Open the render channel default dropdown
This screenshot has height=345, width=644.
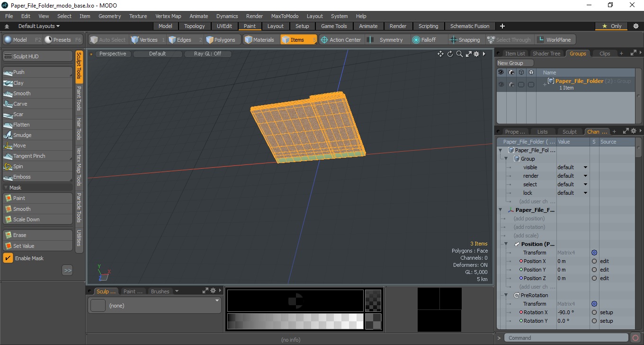tap(572, 176)
